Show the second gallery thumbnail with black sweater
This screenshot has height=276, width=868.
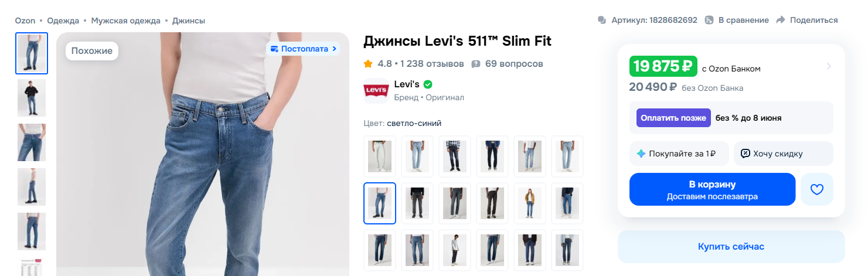pos(32,98)
